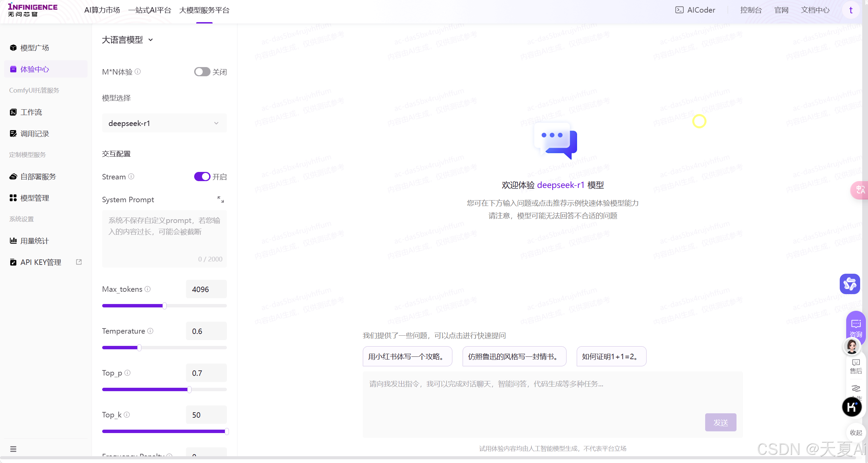
Task: Click the 用量统计 chart icon
Action: pyautogui.click(x=13, y=241)
